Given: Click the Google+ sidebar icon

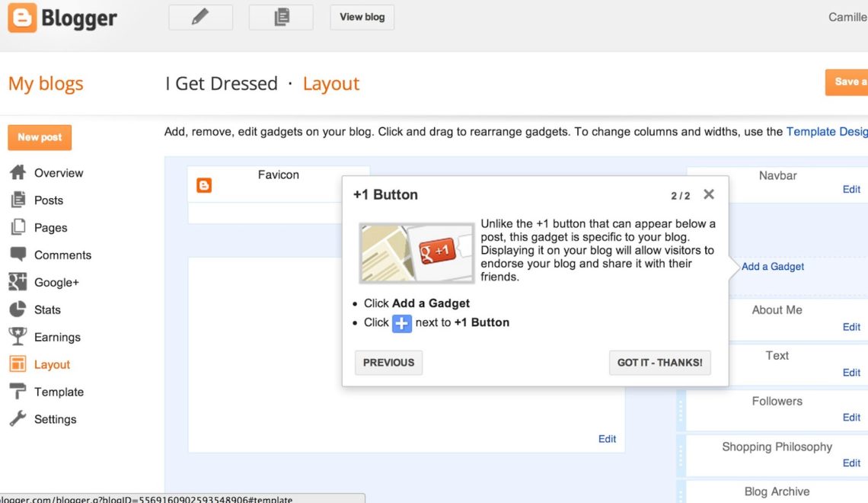Looking at the screenshot, I should pos(18,282).
